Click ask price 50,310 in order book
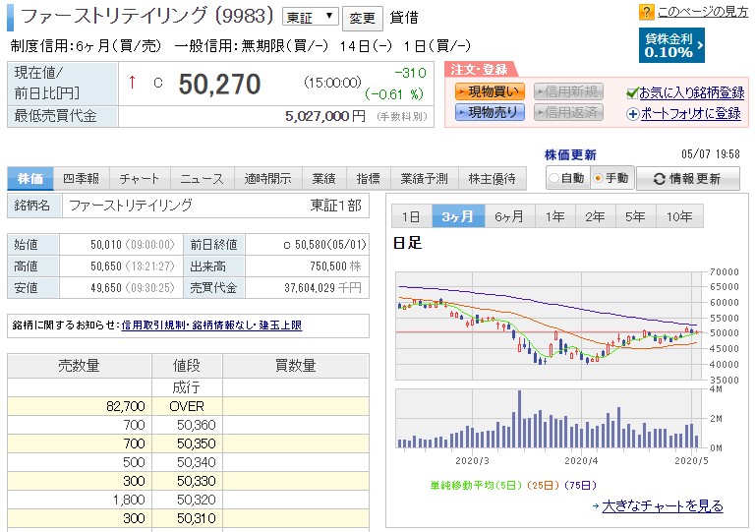Screen dimensions: 756x532 coord(197,518)
